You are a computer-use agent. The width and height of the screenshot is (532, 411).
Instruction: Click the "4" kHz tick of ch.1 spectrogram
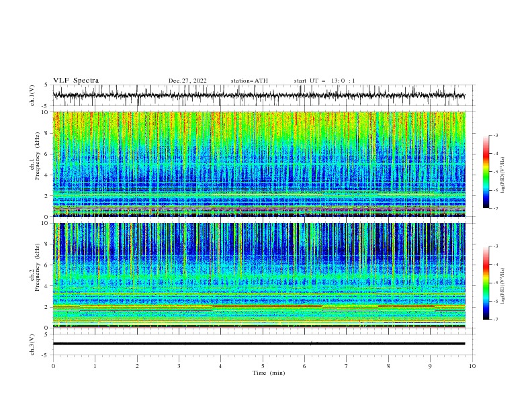coord(47,175)
